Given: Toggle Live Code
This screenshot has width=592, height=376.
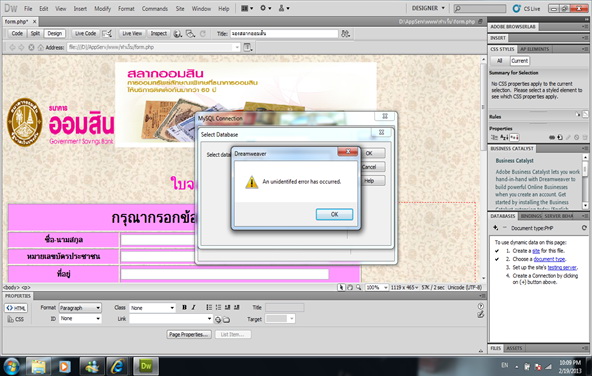Looking at the screenshot, I should pos(85,33).
